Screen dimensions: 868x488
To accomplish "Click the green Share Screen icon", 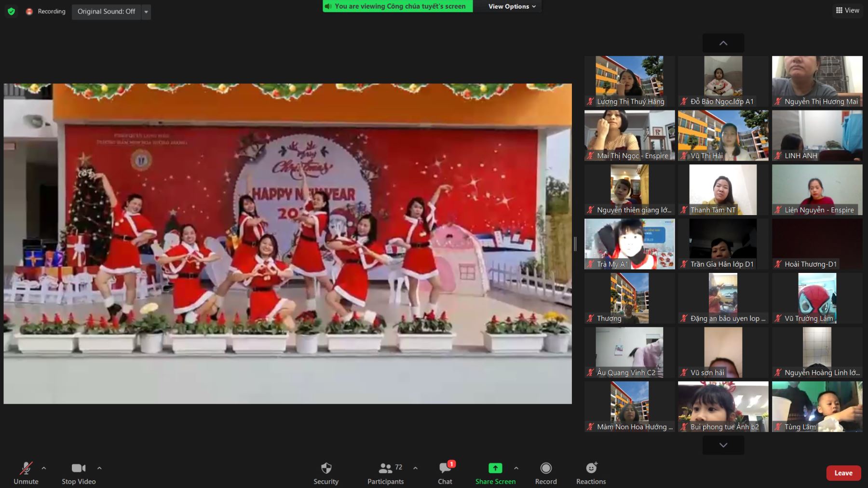I will click(x=495, y=468).
